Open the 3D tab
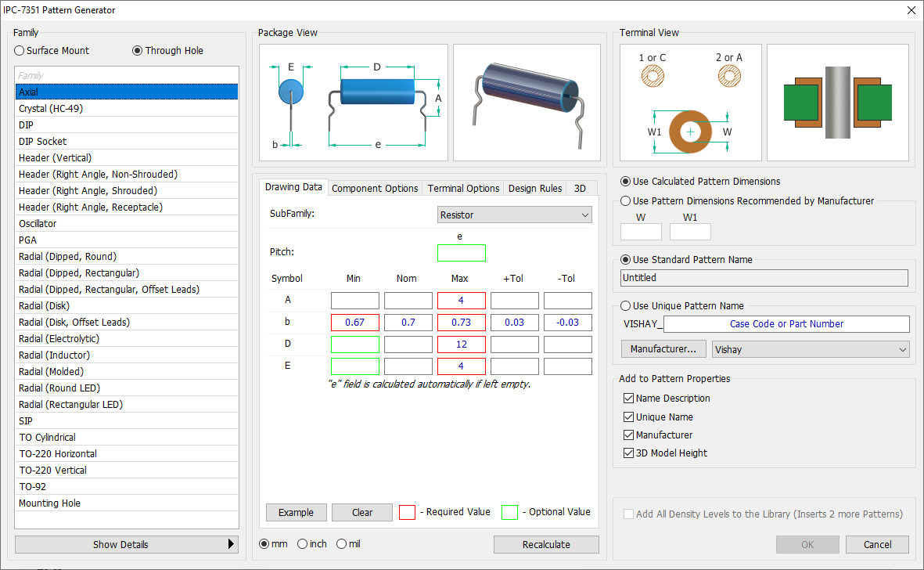Viewport: 924px width, 570px height. coord(581,188)
